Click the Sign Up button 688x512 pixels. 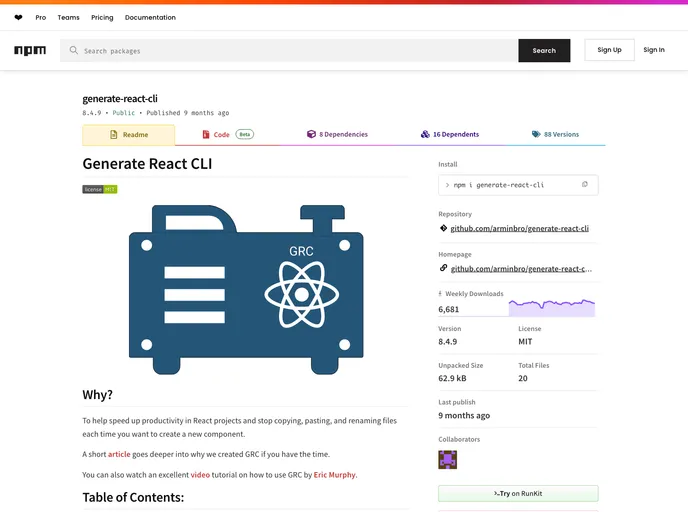coord(609,50)
